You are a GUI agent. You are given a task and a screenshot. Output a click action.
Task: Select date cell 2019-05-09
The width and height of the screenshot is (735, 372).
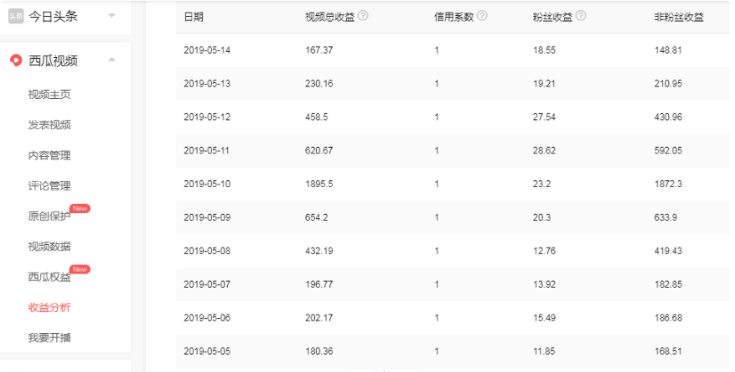pyautogui.click(x=207, y=217)
